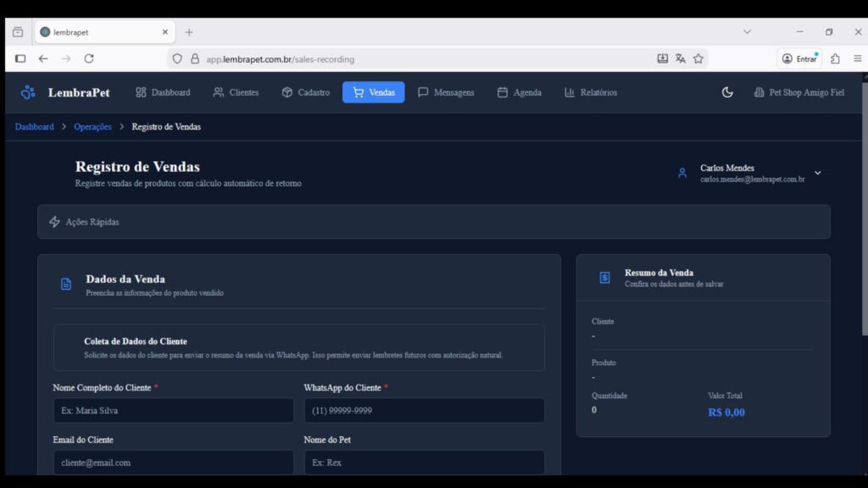Click the browser translate page icon
The height and width of the screenshot is (488, 868).
click(x=680, y=58)
